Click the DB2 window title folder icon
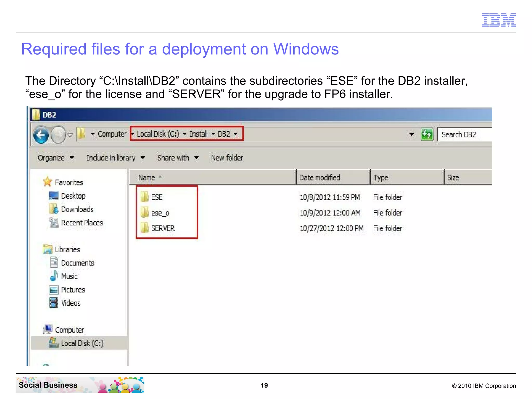Viewport: 532px width, 399px height. click(36, 115)
